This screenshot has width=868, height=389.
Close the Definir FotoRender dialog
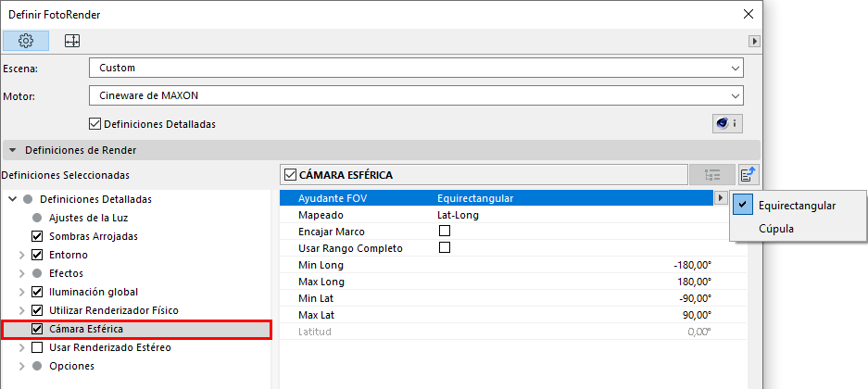click(x=749, y=14)
